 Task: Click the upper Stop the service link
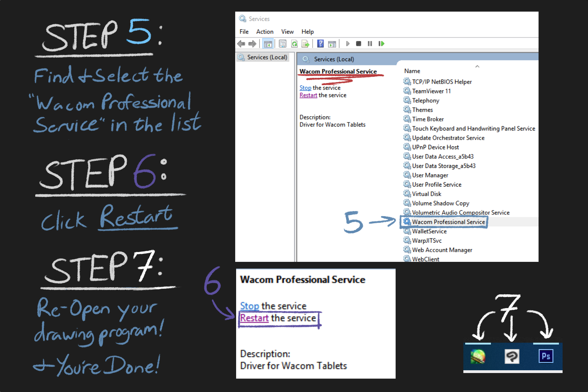coord(305,88)
